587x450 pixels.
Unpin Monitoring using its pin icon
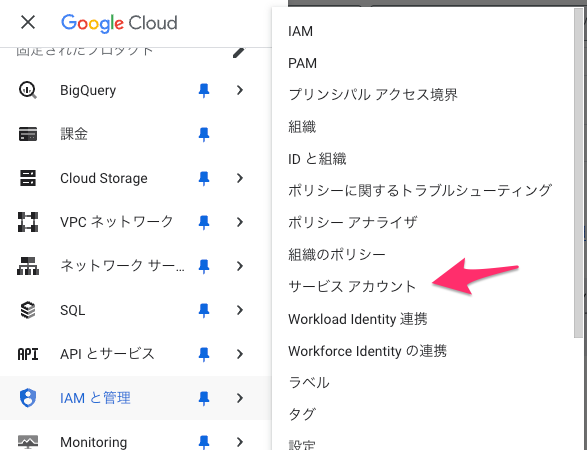pyautogui.click(x=204, y=443)
